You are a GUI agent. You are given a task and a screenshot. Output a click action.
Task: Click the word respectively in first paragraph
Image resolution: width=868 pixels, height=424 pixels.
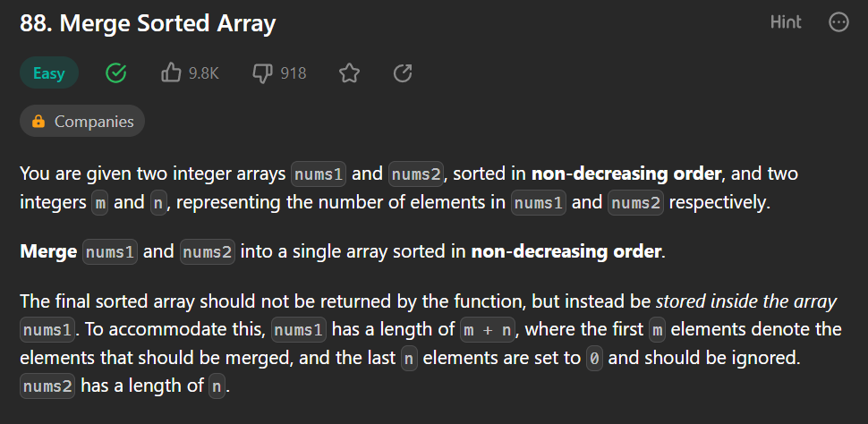[719, 202]
